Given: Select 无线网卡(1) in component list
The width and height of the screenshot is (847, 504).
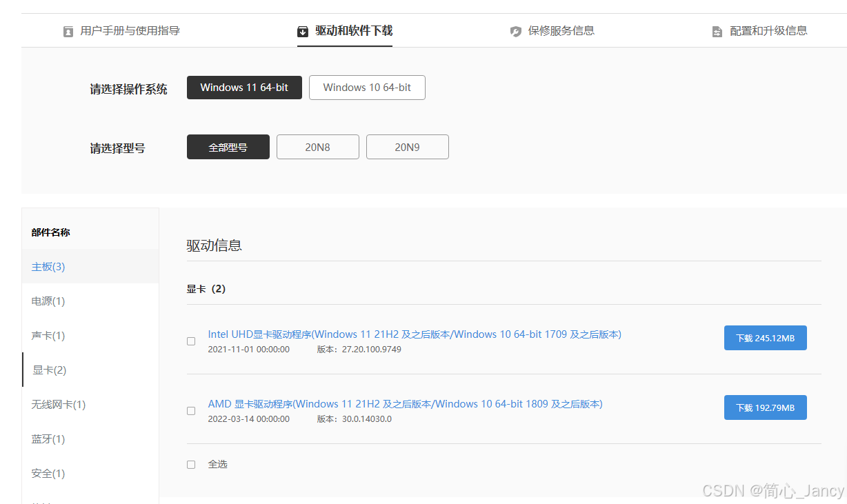Looking at the screenshot, I should point(90,405).
